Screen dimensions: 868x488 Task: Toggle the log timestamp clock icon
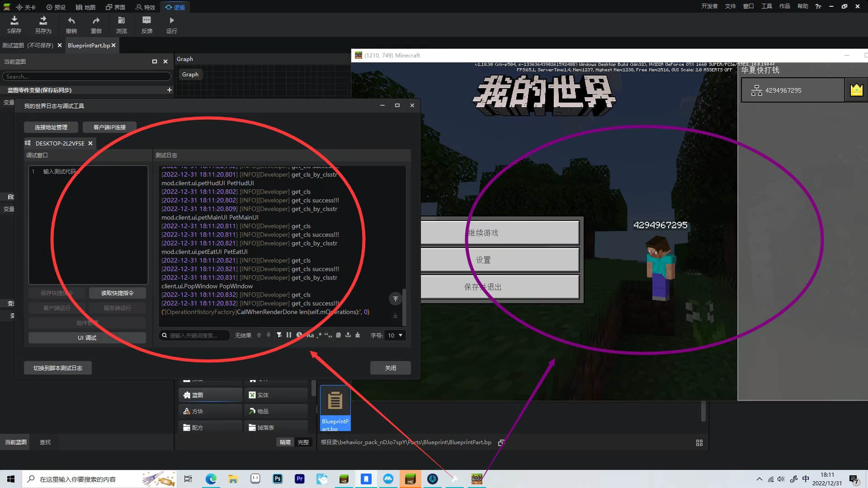coord(299,335)
